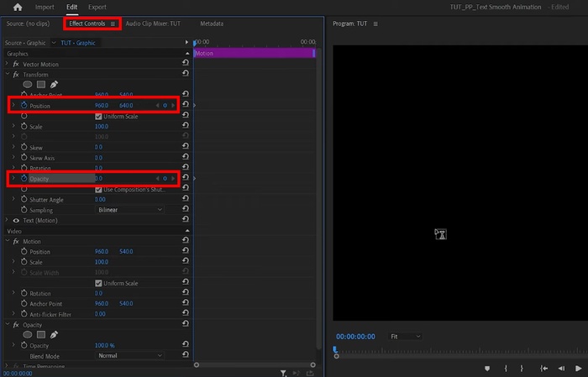Select rectangle mask tool under video Opacity
This screenshot has width=588, height=377.
40,335
